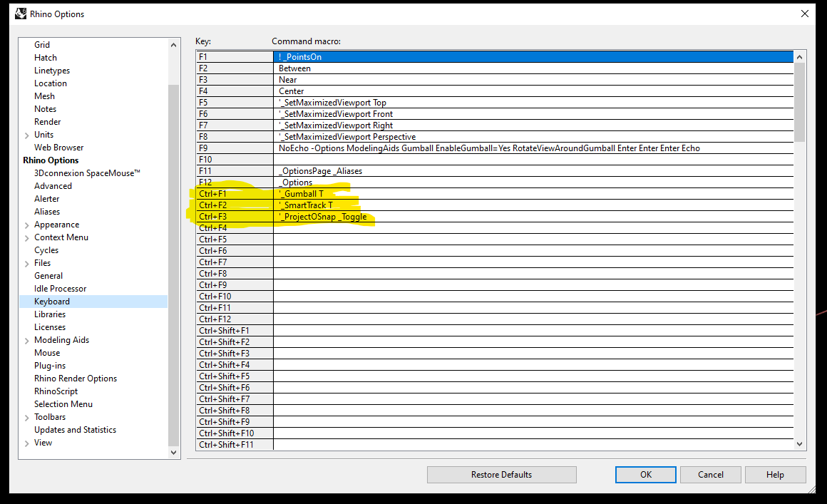Open the Aliases page
827x504 pixels.
click(x=47, y=212)
